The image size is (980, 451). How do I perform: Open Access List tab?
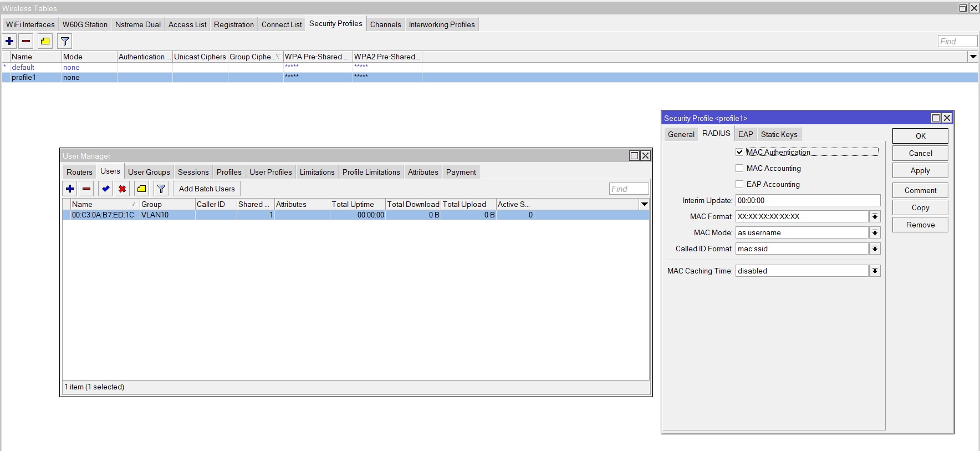[187, 24]
